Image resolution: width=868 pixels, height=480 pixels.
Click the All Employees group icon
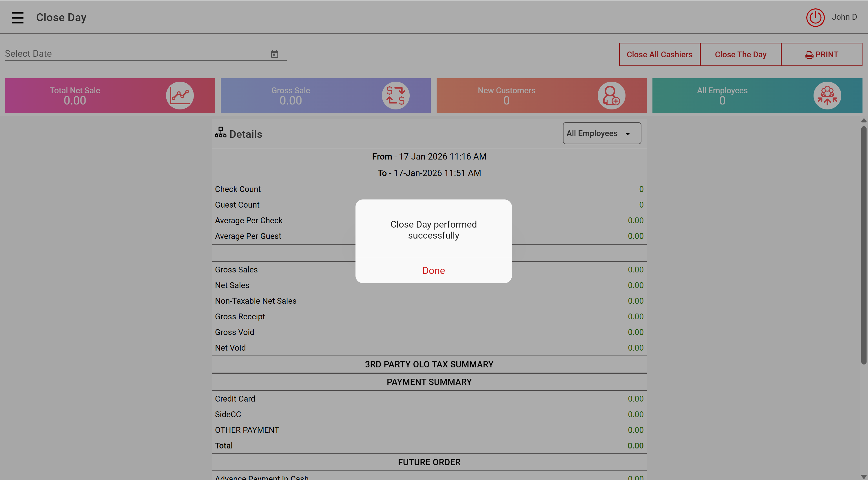827,96
